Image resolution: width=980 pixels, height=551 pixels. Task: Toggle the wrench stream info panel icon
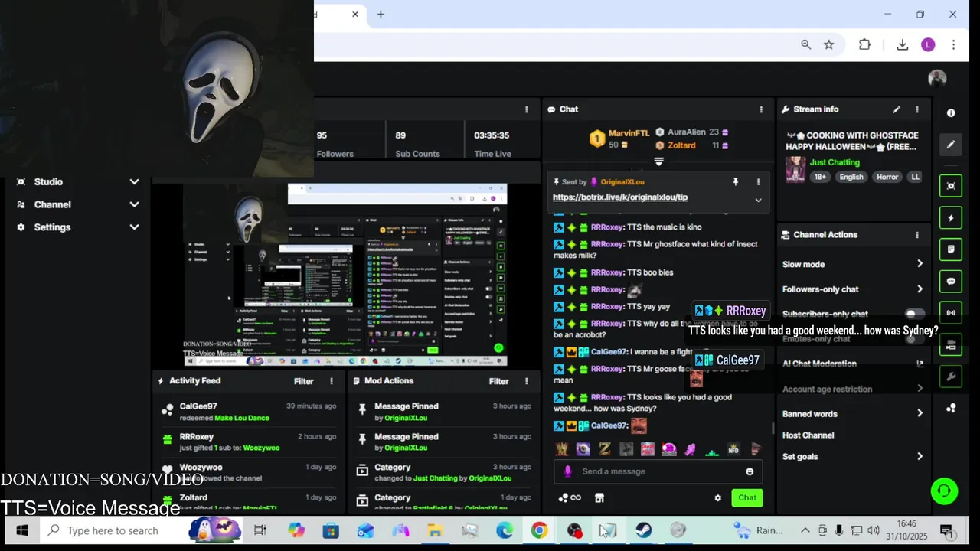(x=951, y=377)
